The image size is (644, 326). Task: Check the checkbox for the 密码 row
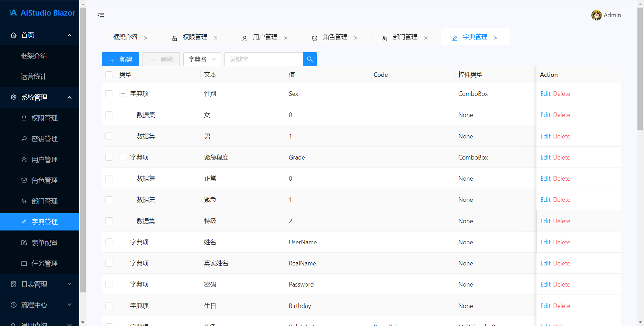click(x=109, y=284)
